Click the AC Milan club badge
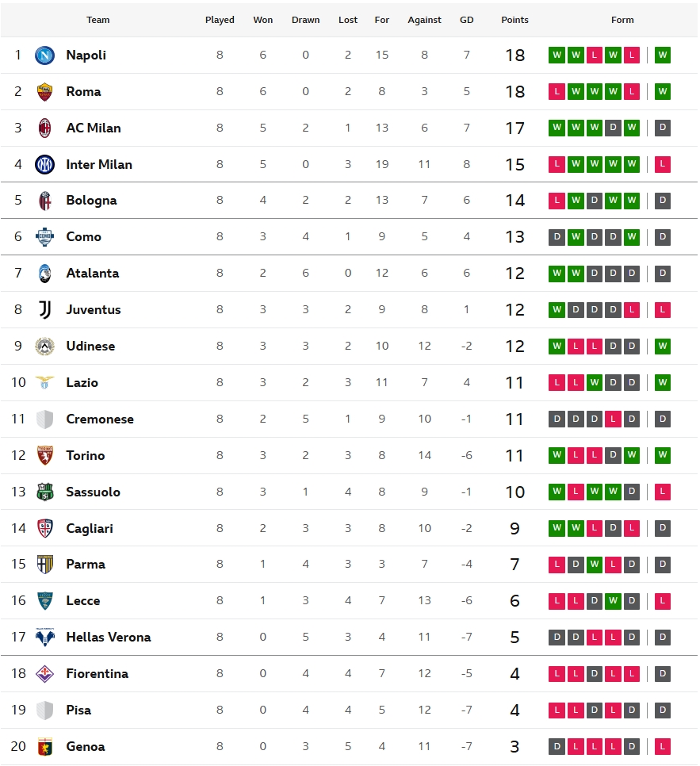The width and height of the screenshot is (700, 766). click(x=44, y=128)
